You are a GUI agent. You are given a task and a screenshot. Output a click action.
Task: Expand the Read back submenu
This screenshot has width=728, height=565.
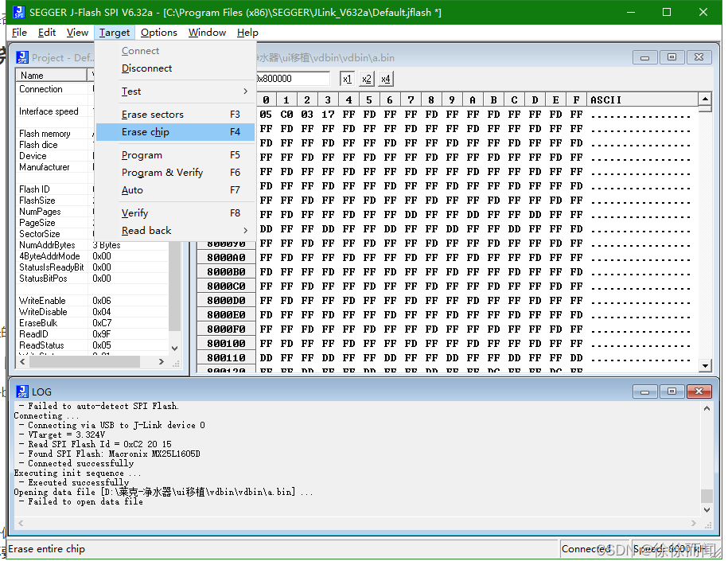pos(176,231)
